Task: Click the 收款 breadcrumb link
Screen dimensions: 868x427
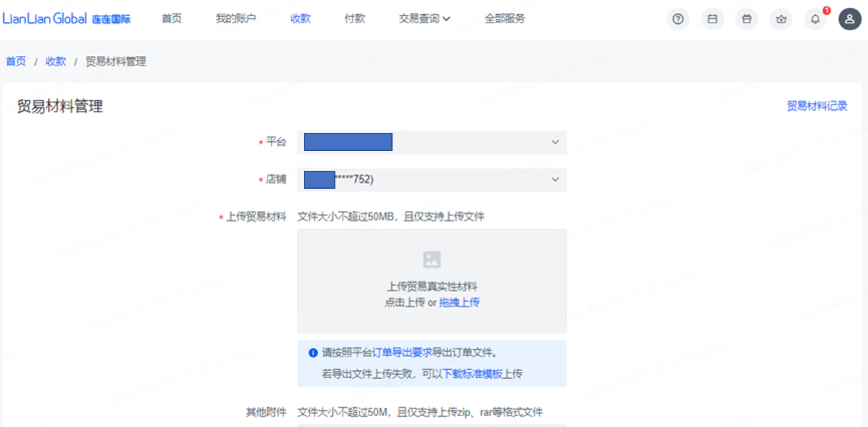Action: 56,62
